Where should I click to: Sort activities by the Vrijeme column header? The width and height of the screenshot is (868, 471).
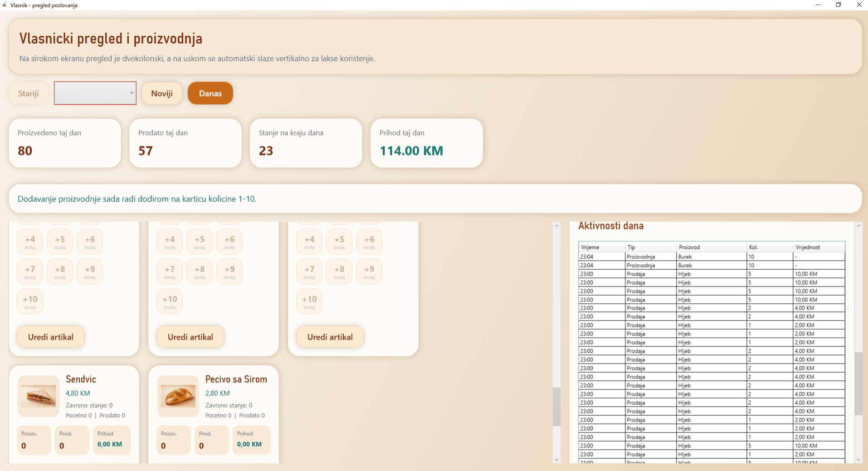(x=602, y=247)
